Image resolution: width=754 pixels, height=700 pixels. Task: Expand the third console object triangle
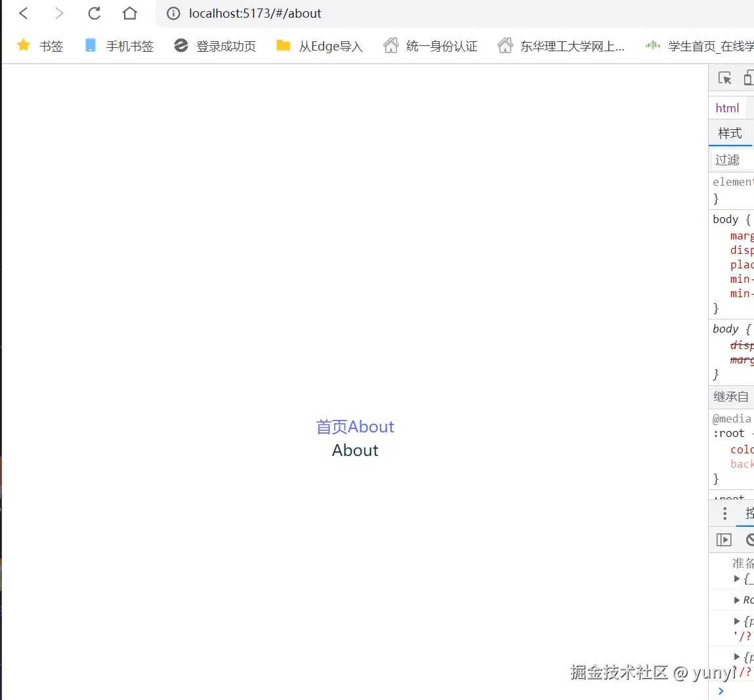coord(737,621)
